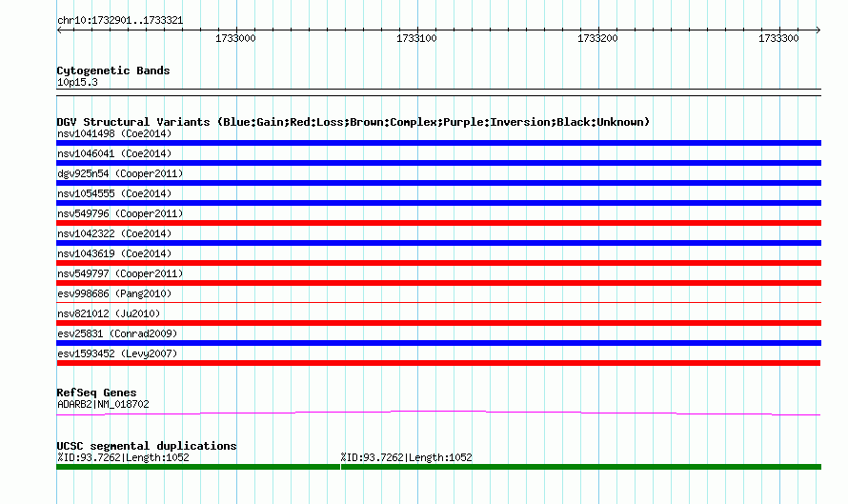Image resolution: width=848 pixels, height=504 pixels.
Task: Click the Cytogenetic Bands track title
Action: (113, 71)
